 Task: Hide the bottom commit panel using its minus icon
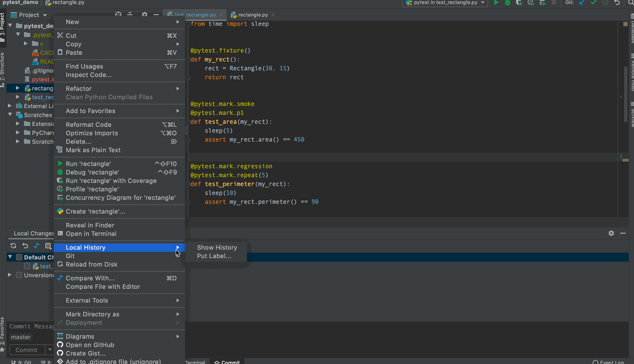click(x=623, y=233)
